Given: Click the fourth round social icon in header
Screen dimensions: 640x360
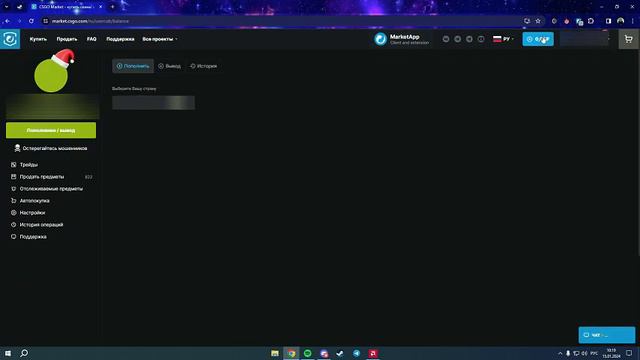Looking at the screenshot, I should pos(481,39).
